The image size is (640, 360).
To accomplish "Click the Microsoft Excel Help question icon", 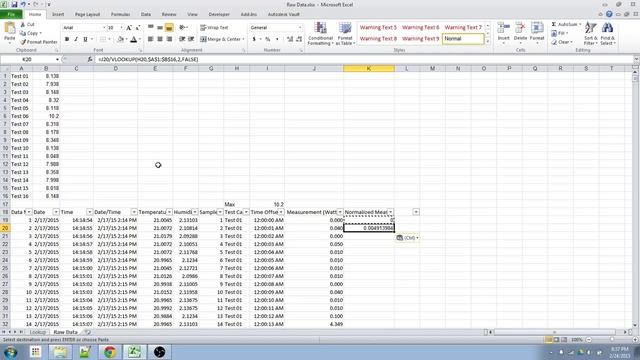I will (x=609, y=14).
